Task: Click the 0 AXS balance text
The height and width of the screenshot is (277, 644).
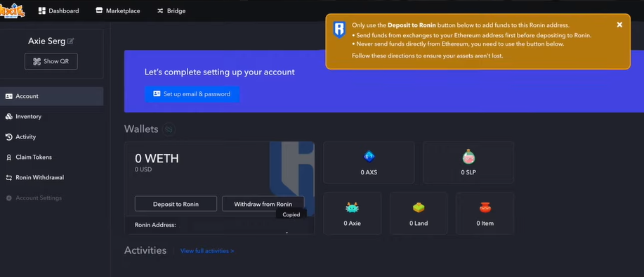Action: pyautogui.click(x=369, y=172)
